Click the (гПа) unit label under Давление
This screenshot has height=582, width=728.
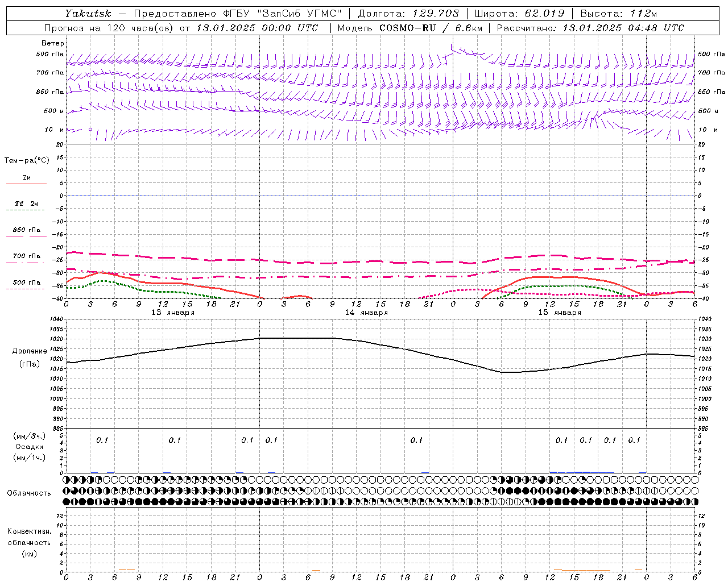click(30, 364)
